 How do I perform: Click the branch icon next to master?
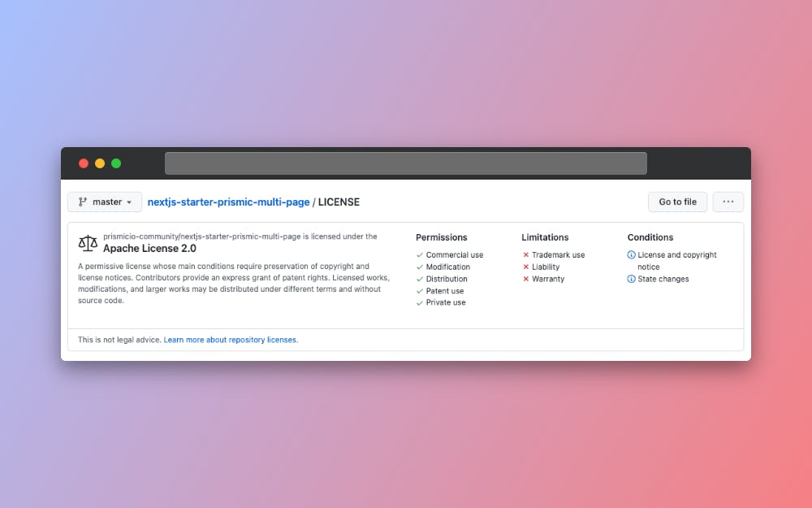click(84, 202)
